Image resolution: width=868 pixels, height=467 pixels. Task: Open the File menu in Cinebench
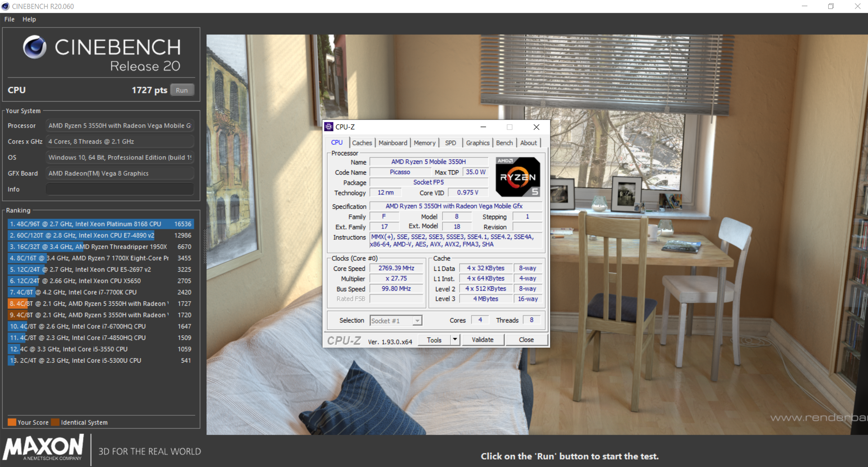9,19
